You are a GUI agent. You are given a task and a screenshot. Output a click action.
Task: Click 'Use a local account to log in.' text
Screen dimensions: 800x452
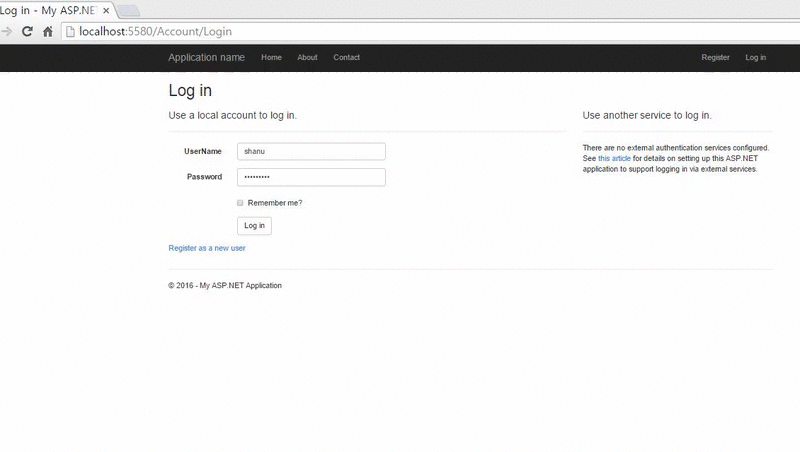pos(233,116)
